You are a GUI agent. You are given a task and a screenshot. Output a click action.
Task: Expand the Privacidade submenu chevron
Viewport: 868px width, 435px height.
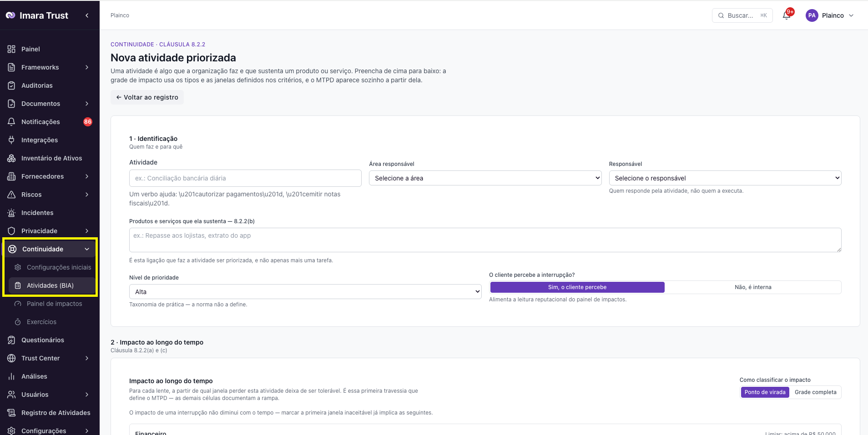pos(87,231)
